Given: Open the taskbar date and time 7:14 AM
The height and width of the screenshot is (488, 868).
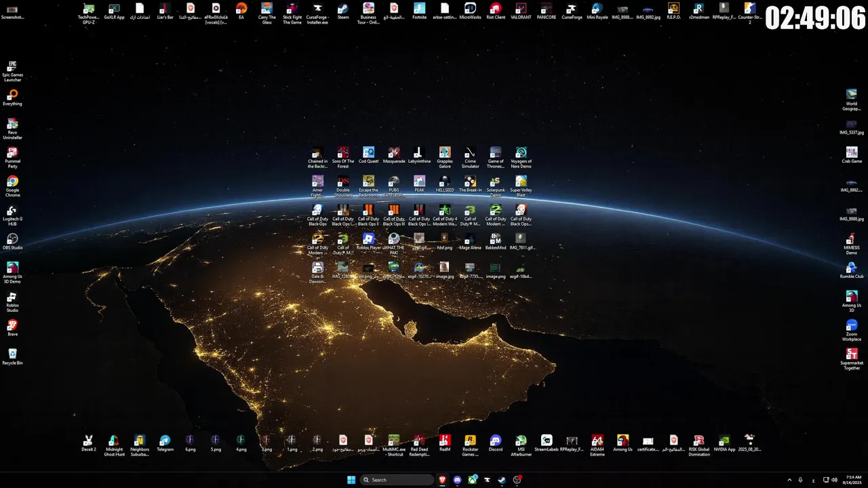Looking at the screenshot, I should (854, 480).
